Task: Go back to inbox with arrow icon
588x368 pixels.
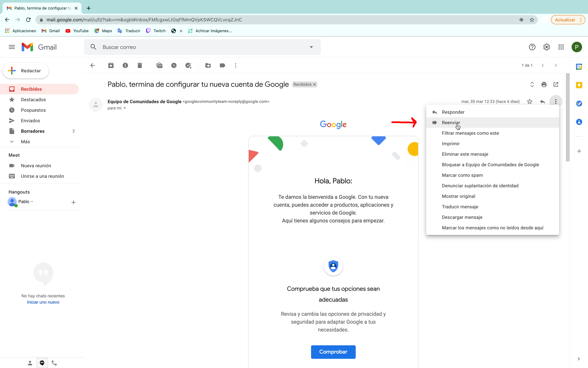Action: (x=93, y=65)
